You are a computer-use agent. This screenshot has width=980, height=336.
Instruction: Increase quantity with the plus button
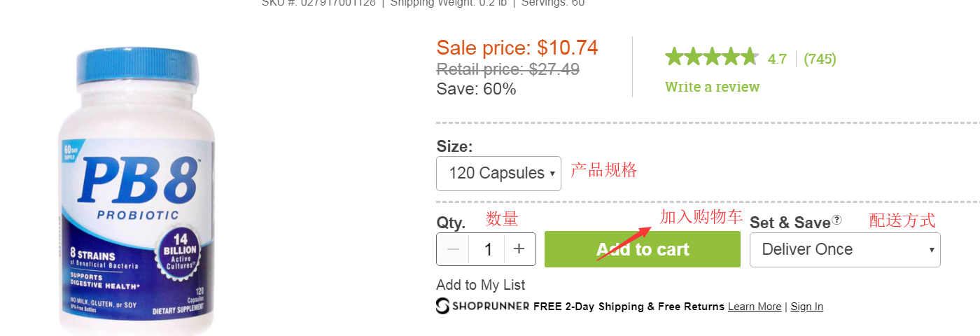519,249
